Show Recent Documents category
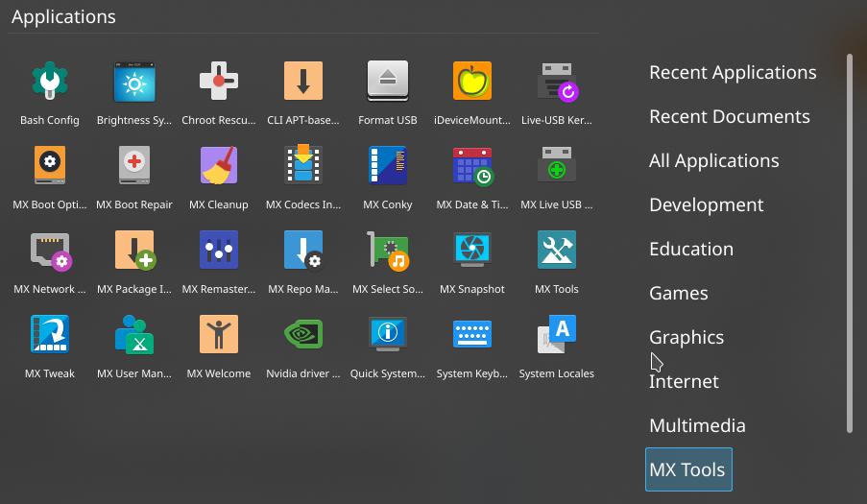Viewport: 867px width, 504px height. point(730,116)
